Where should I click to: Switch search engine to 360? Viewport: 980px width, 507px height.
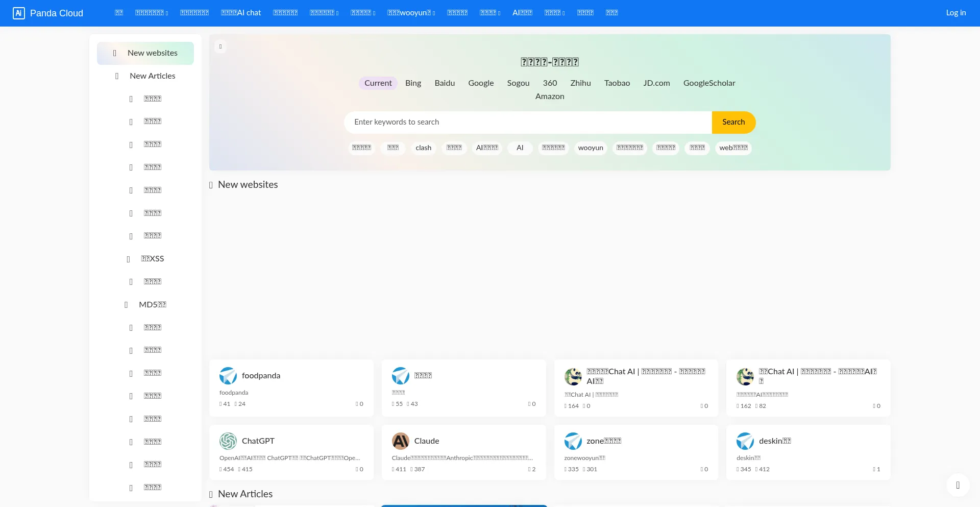(x=550, y=83)
